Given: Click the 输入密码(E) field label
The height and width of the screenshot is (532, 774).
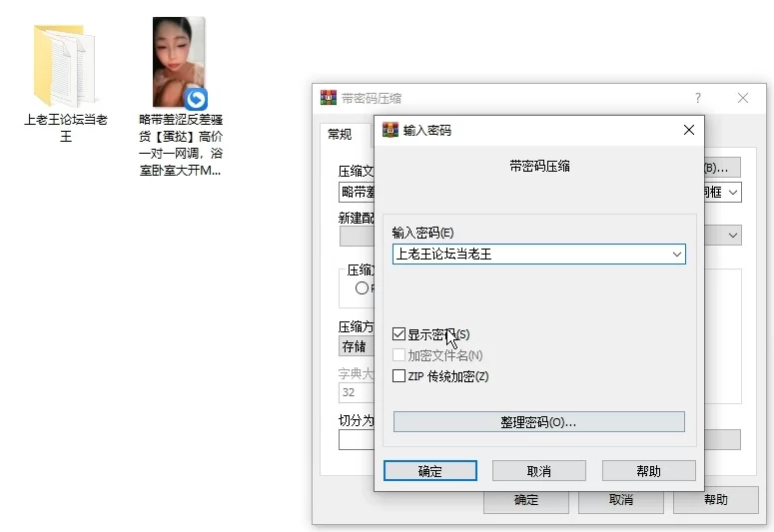Looking at the screenshot, I should [x=422, y=233].
